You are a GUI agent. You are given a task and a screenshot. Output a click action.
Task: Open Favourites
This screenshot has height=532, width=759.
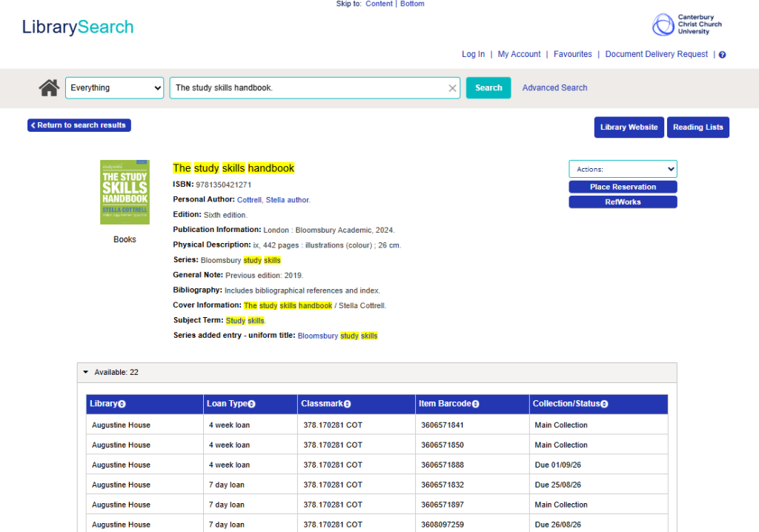[x=573, y=54]
